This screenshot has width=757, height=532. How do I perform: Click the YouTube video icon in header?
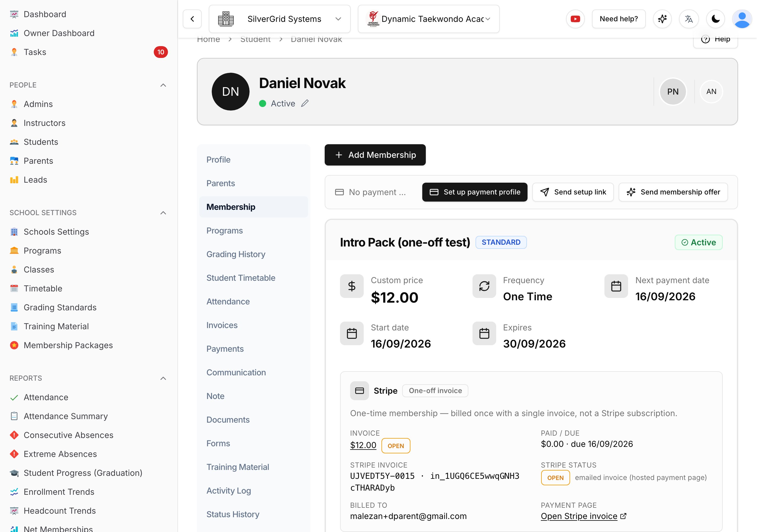point(575,19)
